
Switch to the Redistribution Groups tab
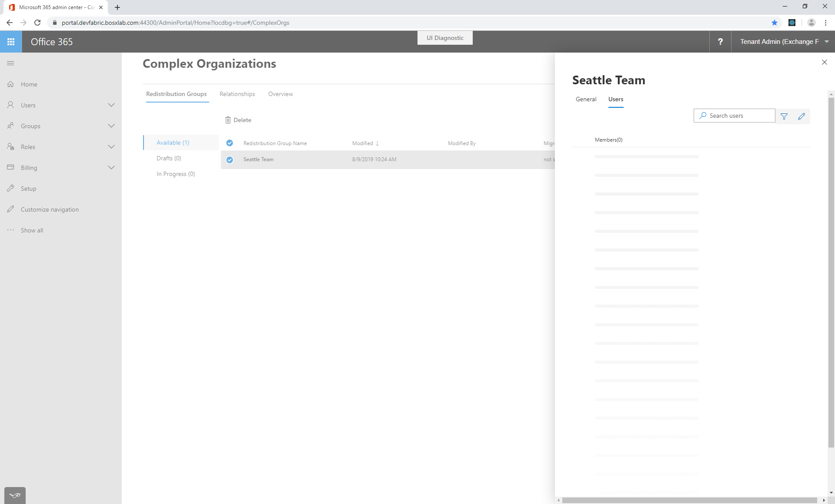(x=177, y=94)
